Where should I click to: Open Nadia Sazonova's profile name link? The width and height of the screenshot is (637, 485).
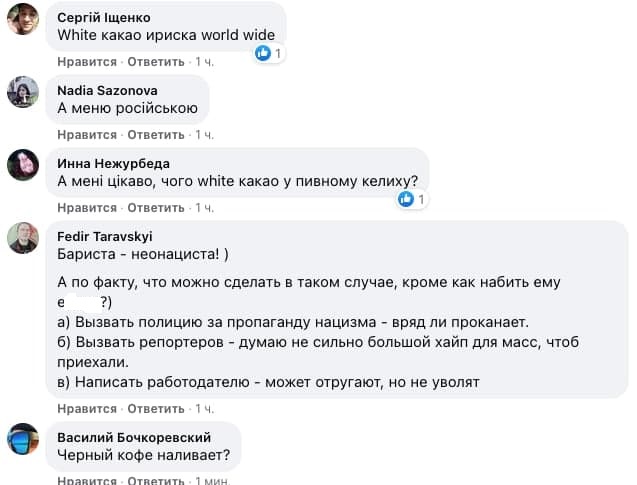(x=105, y=90)
